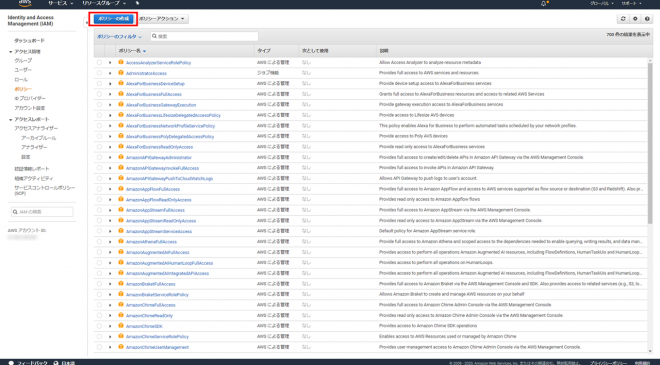Click the AmazonChimeUserManagement policy icon
Viewport: 660px width, 365px height.
click(x=121, y=347)
